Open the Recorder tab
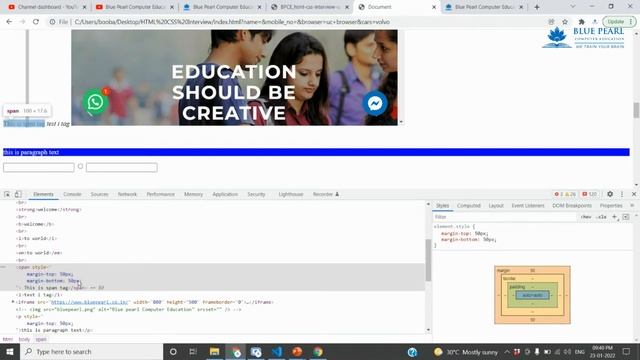 (x=325, y=194)
